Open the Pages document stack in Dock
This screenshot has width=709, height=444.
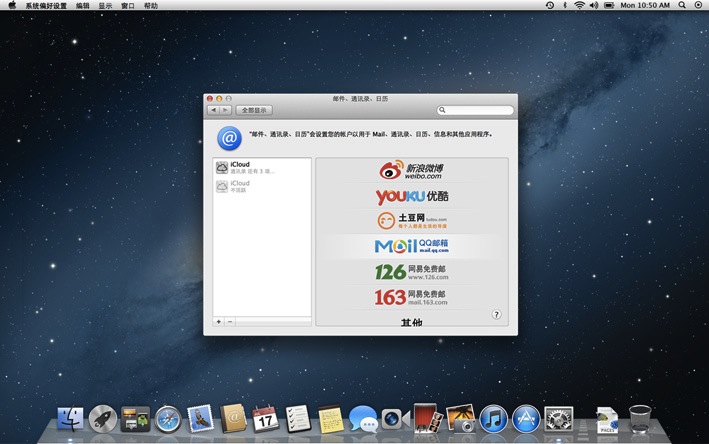607,420
